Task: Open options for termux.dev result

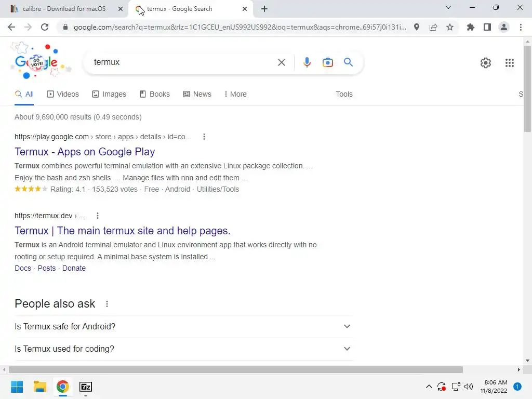Action: (97, 216)
